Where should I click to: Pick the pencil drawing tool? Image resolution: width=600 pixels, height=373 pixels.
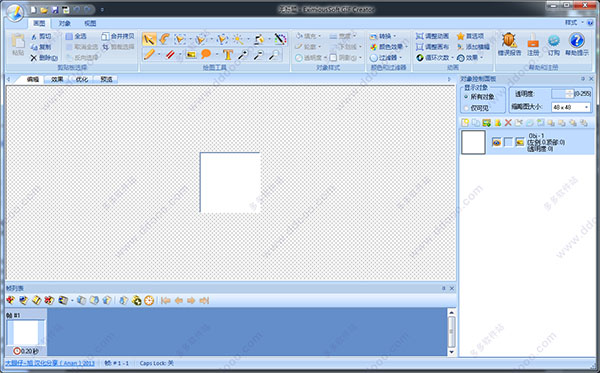[x=149, y=55]
